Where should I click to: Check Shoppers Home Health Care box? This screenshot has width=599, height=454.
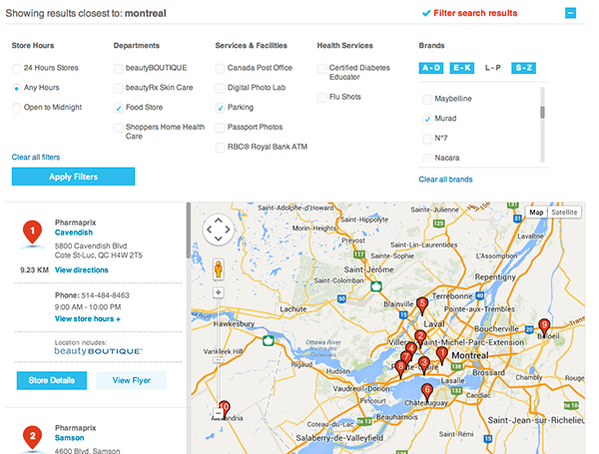pos(118,128)
